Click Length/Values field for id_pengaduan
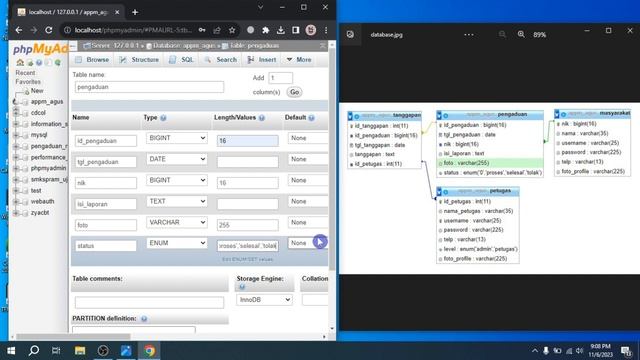640x360 pixels. coord(248,141)
